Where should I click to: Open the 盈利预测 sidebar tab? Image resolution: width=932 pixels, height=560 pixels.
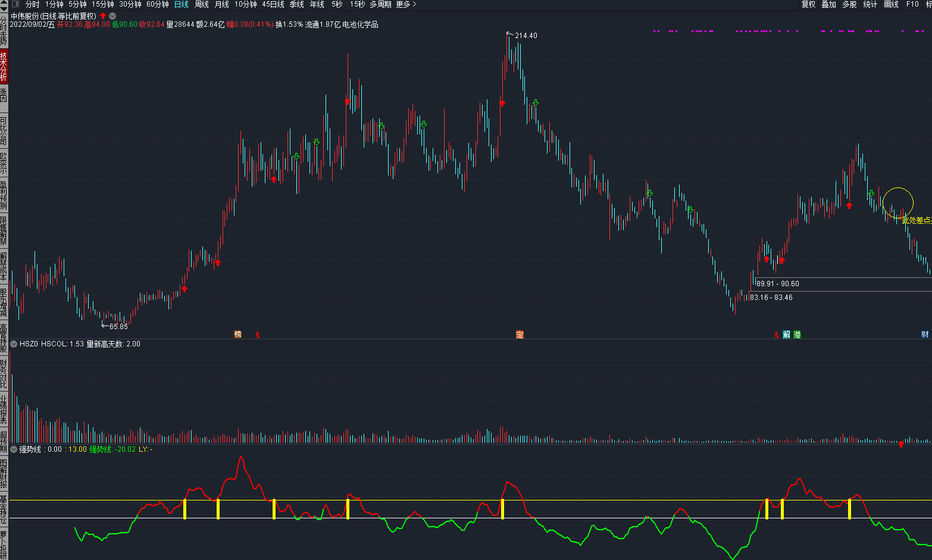coord(4,196)
